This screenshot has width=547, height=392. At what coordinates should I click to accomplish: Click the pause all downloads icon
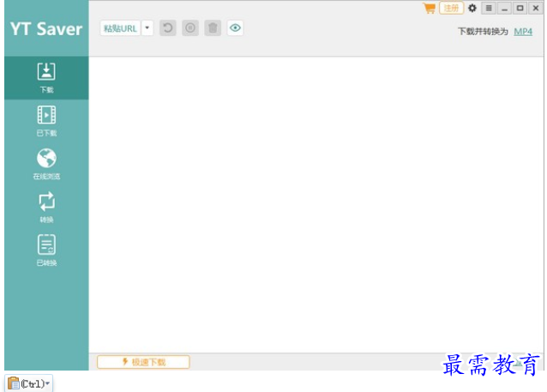[x=190, y=28]
